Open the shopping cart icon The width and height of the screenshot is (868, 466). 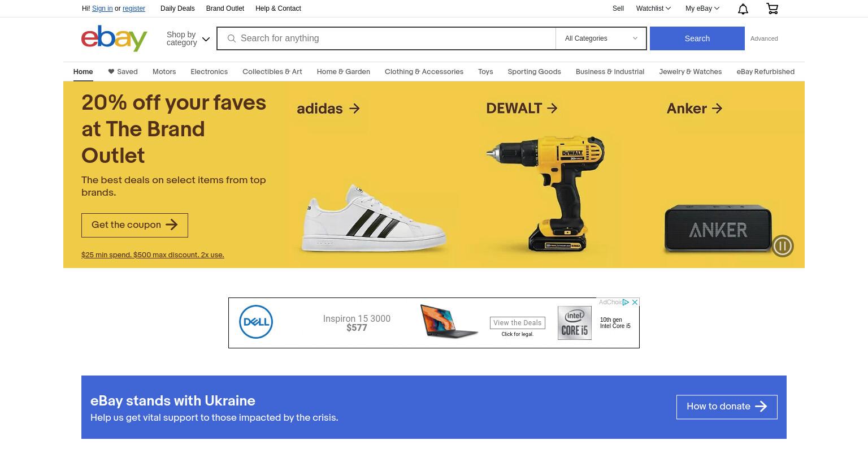(772, 8)
